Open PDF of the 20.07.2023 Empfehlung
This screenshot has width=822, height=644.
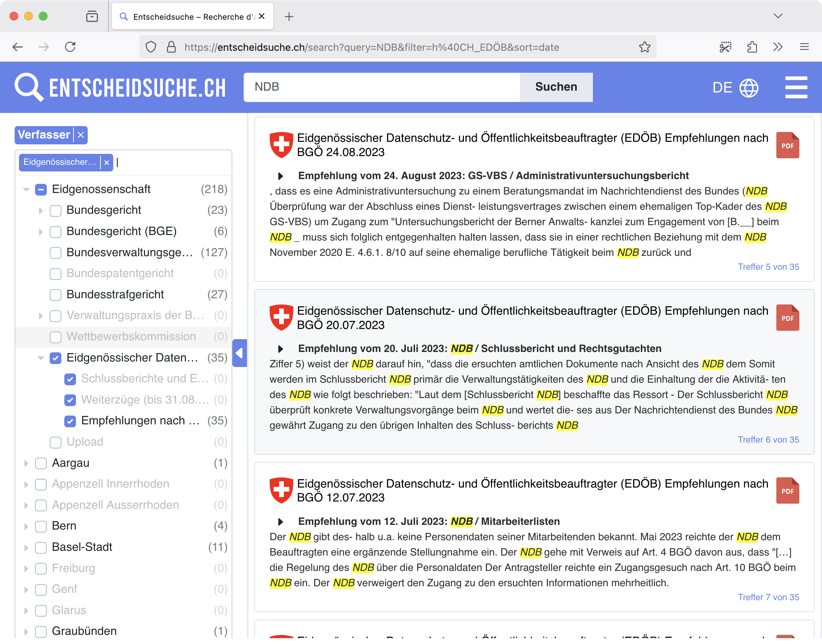[x=787, y=318]
